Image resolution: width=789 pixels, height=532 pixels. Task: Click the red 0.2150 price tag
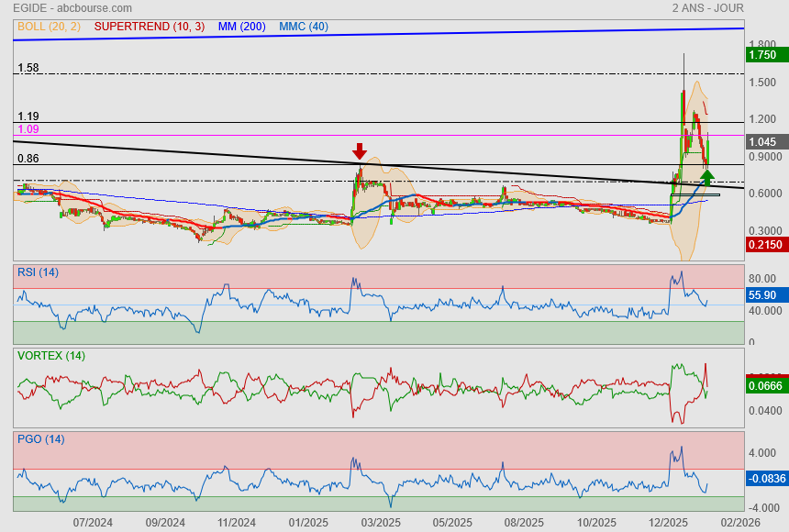point(762,245)
